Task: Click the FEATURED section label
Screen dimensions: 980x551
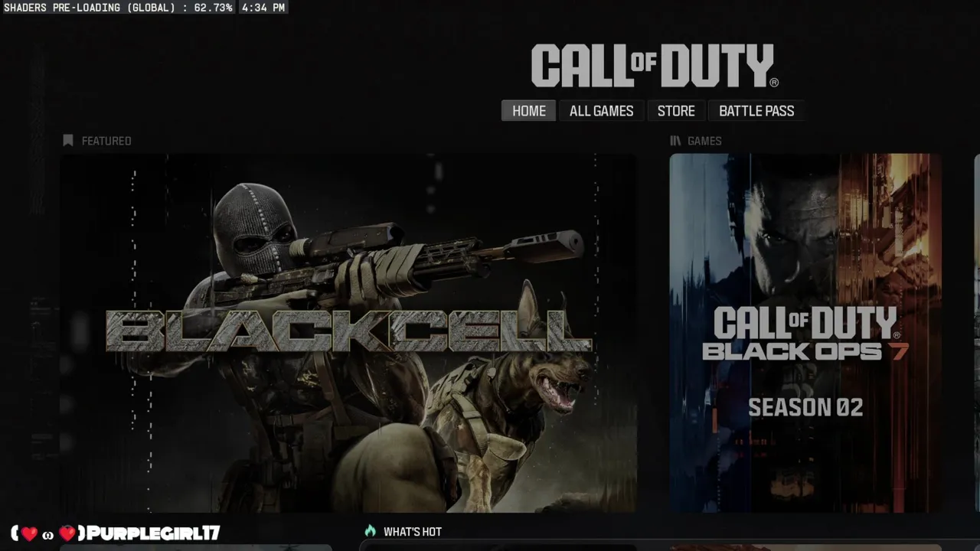Action: pyautogui.click(x=106, y=141)
